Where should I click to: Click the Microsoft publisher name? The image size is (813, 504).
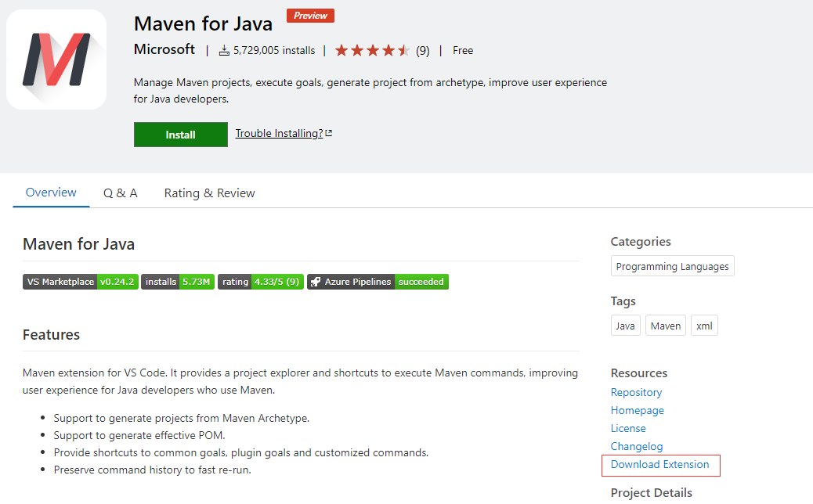(x=164, y=49)
